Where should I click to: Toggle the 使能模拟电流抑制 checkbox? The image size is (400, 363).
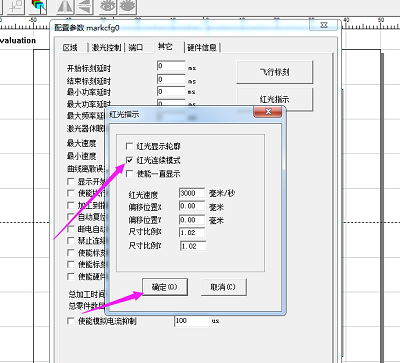(x=71, y=321)
